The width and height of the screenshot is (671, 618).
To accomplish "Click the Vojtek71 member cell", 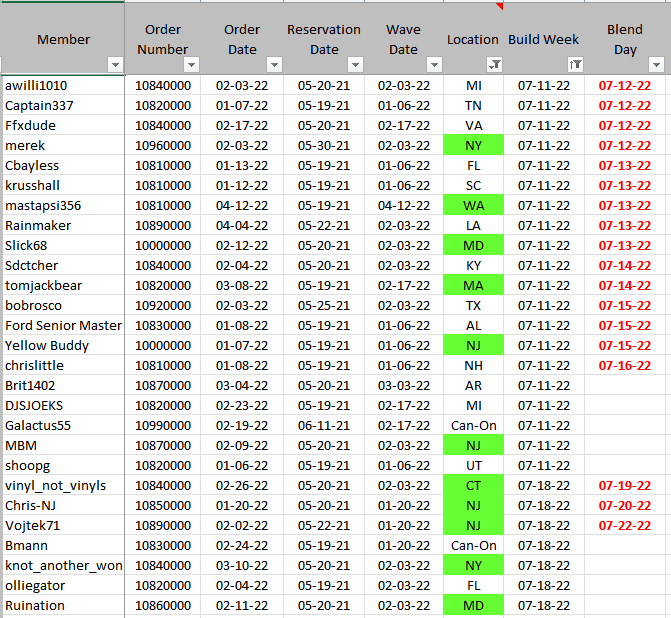I will [63, 525].
